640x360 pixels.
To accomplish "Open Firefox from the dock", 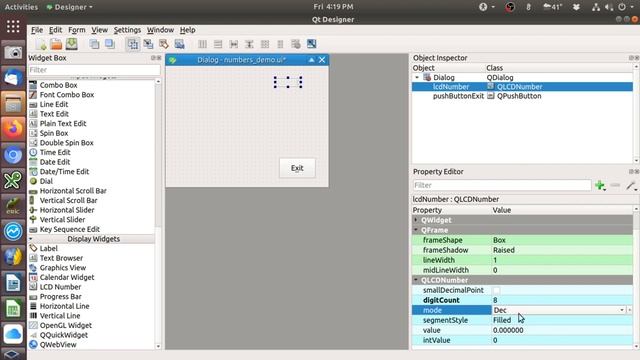I will click(x=13, y=129).
